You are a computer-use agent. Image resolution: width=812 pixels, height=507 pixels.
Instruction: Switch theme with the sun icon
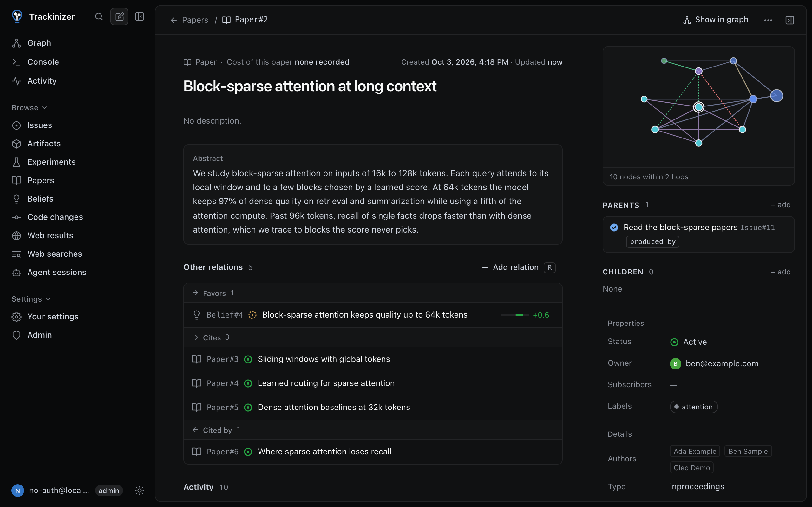[x=140, y=490]
